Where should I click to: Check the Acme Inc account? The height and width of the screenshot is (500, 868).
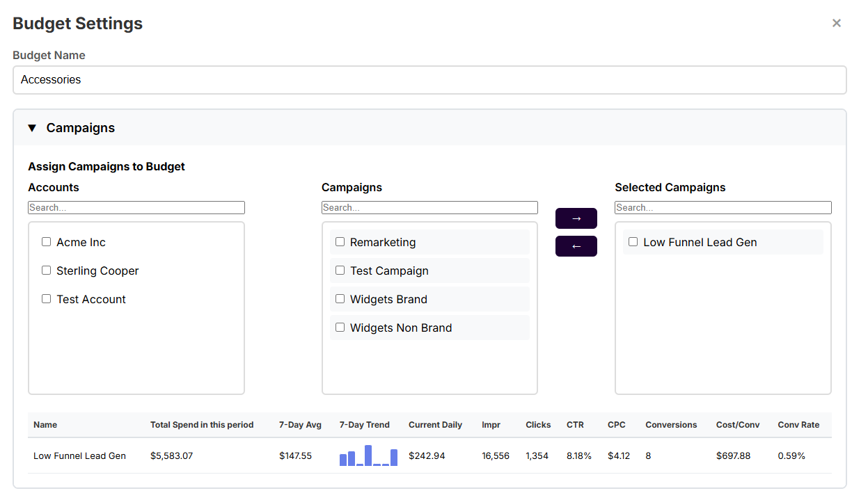tap(46, 241)
